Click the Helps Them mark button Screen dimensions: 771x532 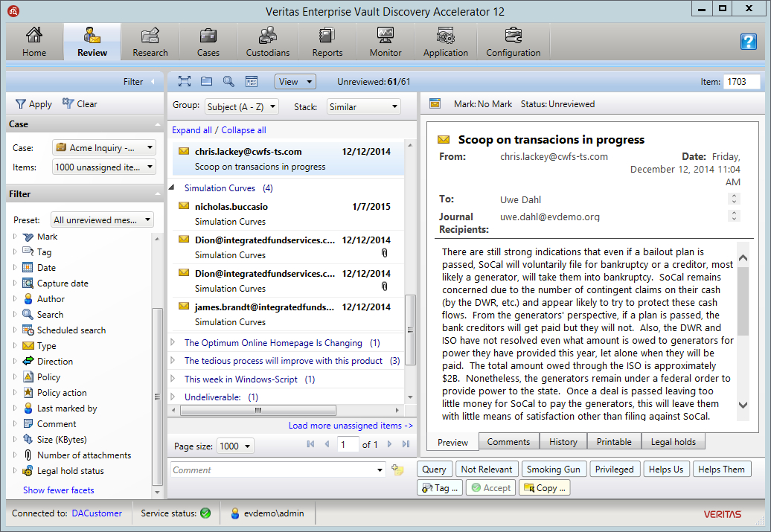721,469
